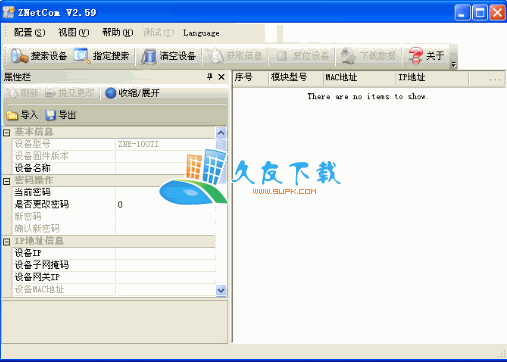Click the 清空设备 clear devices icon
The image size is (507, 362).
148,56
